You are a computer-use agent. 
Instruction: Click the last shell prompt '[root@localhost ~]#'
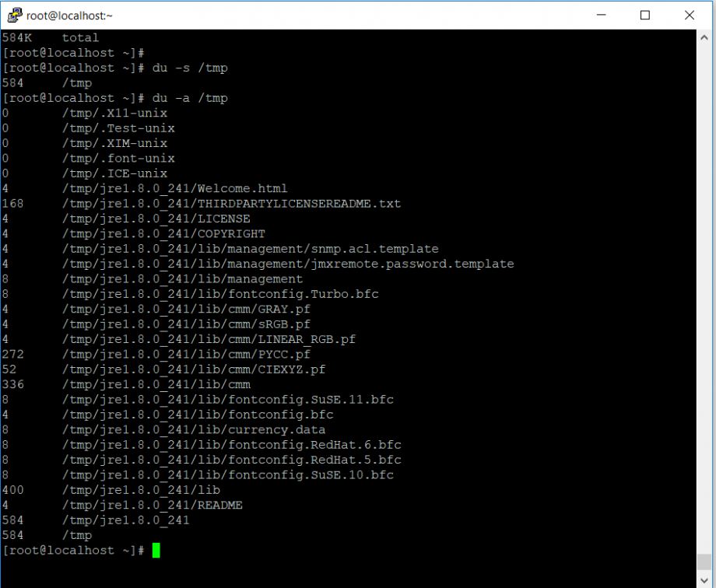point(73,550)
